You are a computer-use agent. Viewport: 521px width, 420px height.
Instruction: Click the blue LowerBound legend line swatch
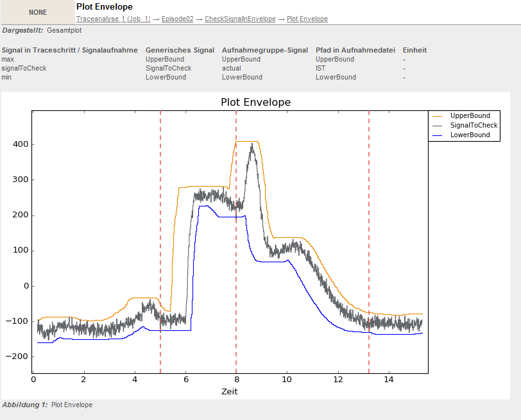point(438,135)
